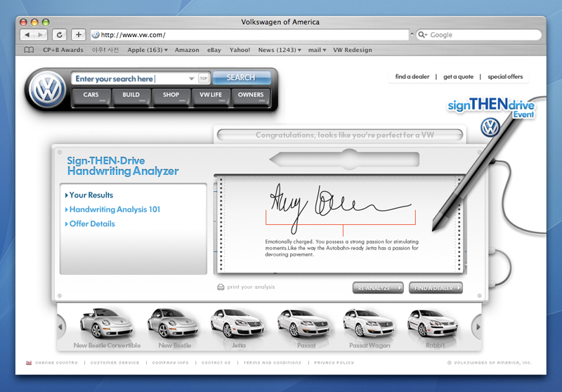Open the search field dropdown arrow
This screenshot has width=562, height=392.
tap(191, 79)
